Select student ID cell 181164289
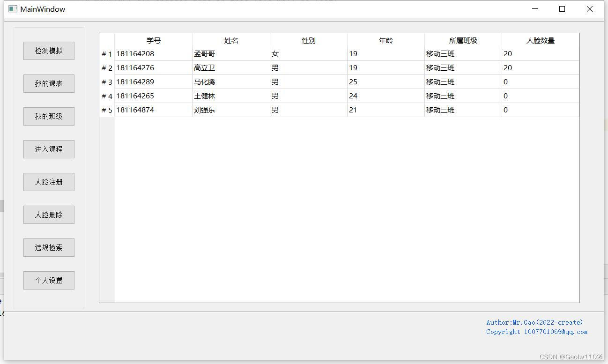 pyautogui.click(x=154, y=82)
